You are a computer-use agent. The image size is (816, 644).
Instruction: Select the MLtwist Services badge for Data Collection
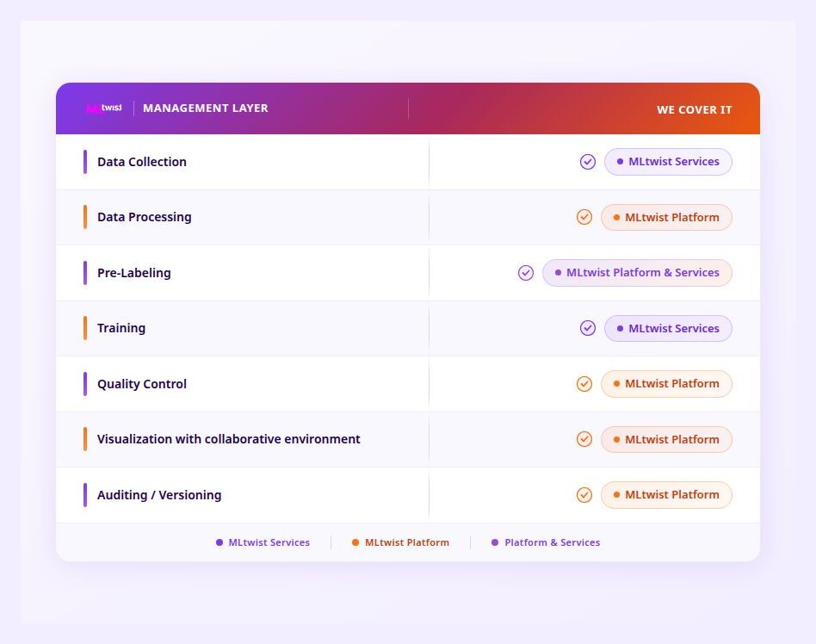(668, 162)
